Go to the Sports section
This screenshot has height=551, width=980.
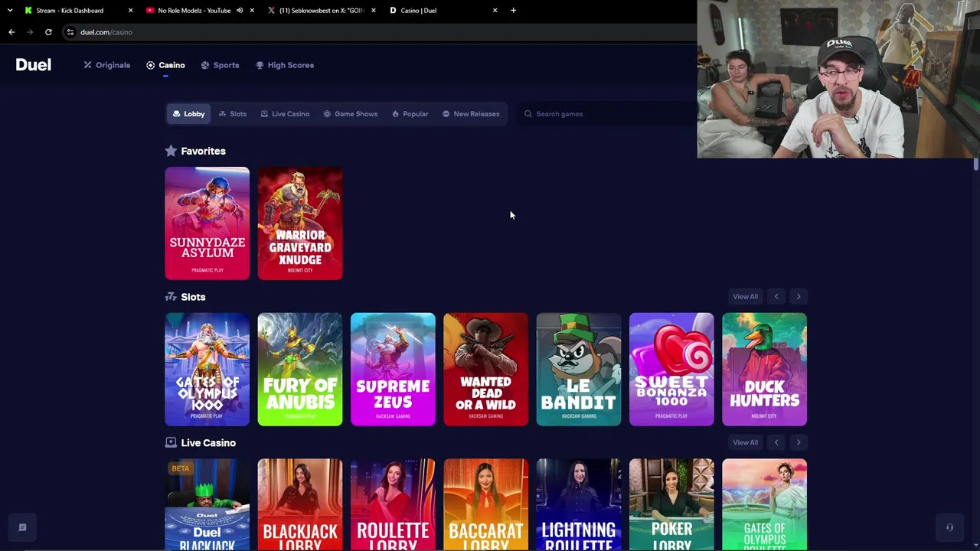(220, 65)
